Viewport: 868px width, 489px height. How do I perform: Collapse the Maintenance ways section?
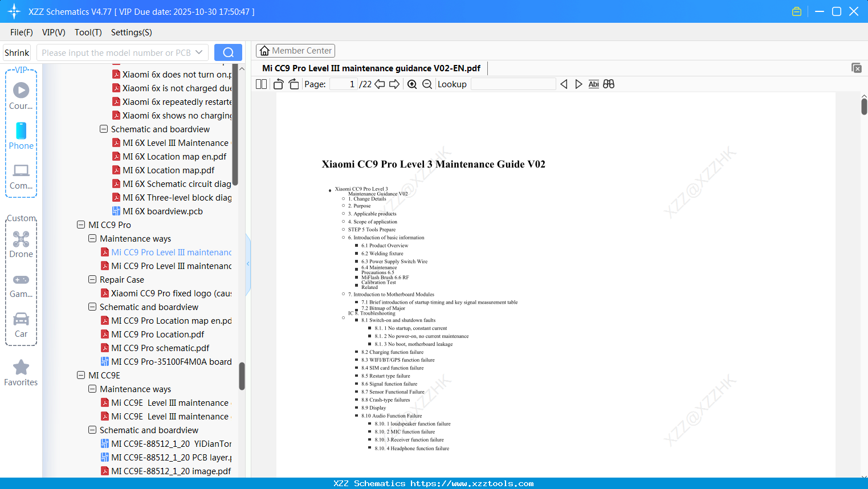92,238
